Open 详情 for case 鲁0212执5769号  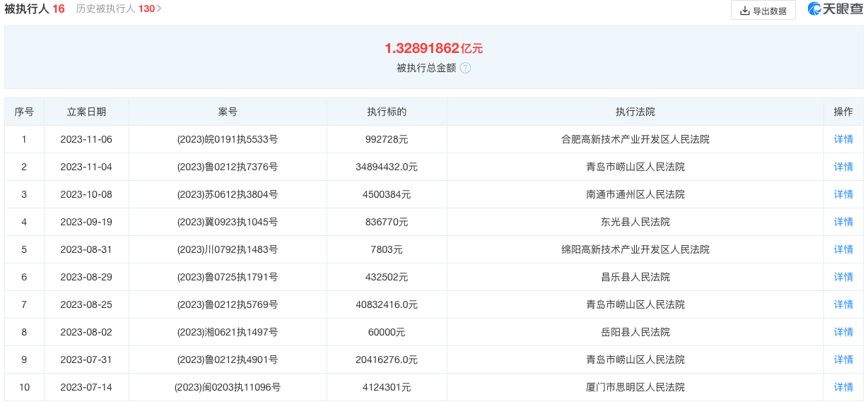[843, 305]
